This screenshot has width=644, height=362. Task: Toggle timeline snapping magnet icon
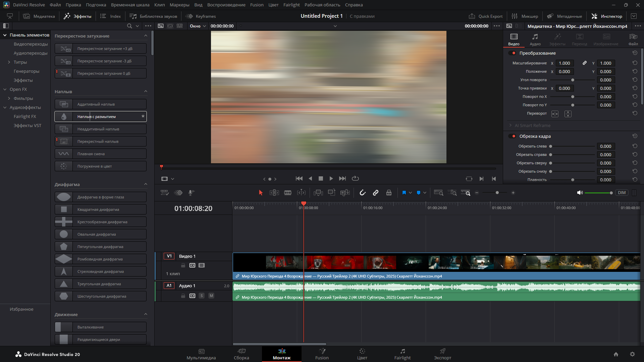coord(363,193)
